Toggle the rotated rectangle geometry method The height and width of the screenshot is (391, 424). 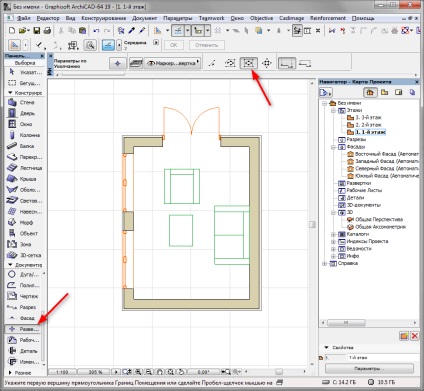pos(267,63)
